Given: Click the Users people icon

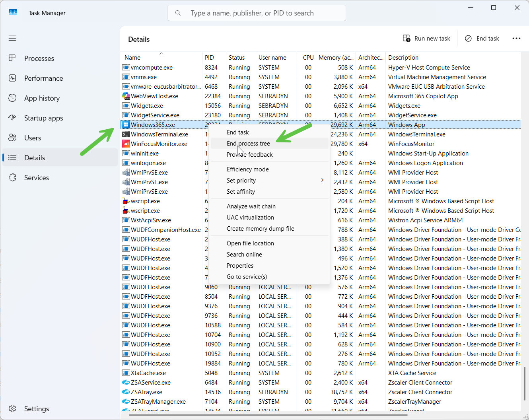Looking at the screenshot, I should tap(12, 138).
